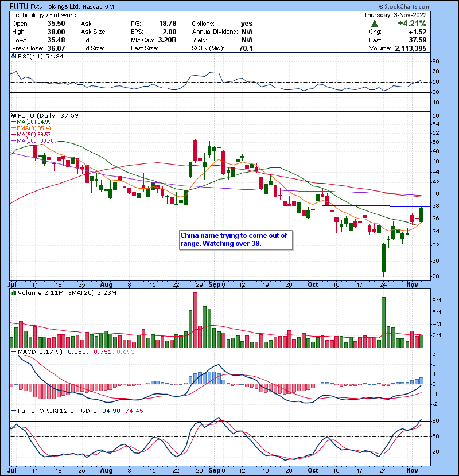Click the Prev Close value 36.07
This screenshot has width=459, height=476.
[x=56, y=48]
